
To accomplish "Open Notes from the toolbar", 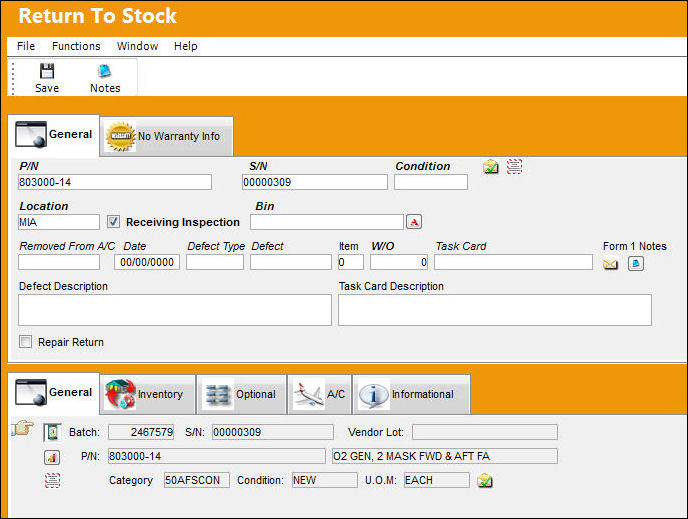I will [x=105, y=78].
